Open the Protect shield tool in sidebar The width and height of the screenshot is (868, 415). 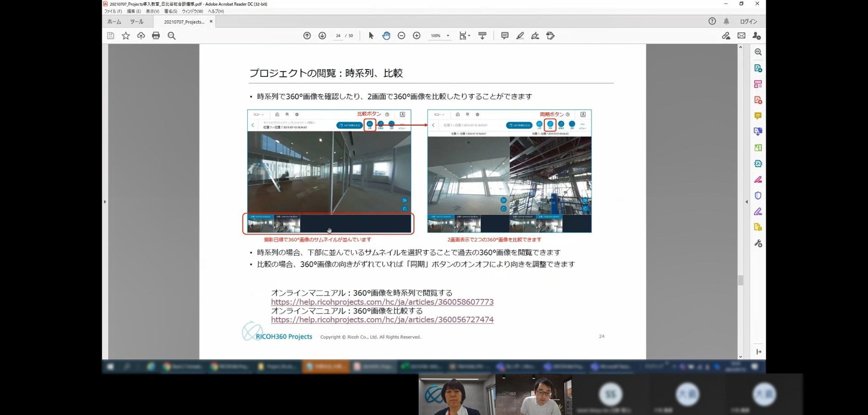(758, 196)
